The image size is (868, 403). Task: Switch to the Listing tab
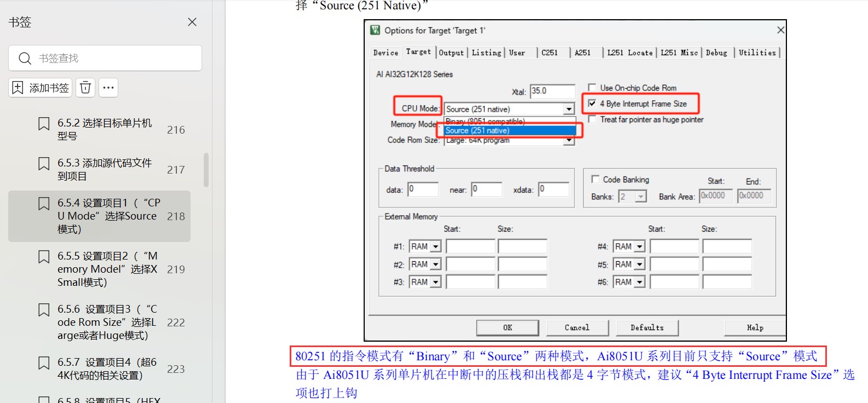pos(486,53)
